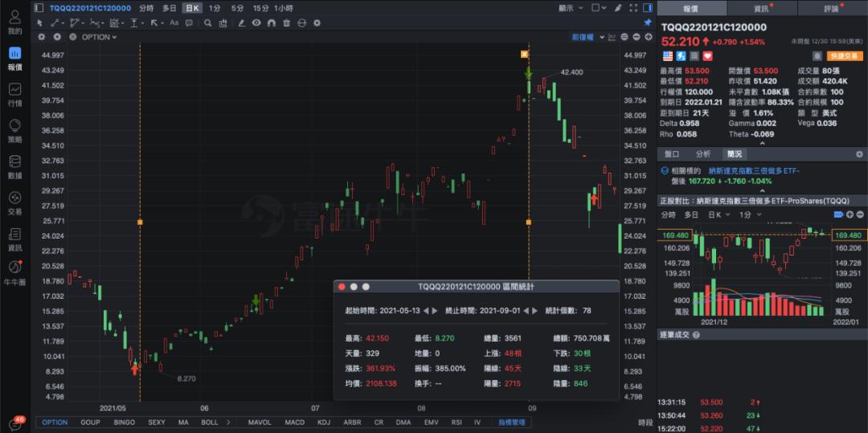Open 牛牛圈 community in sidebar

tap(15, 274)
